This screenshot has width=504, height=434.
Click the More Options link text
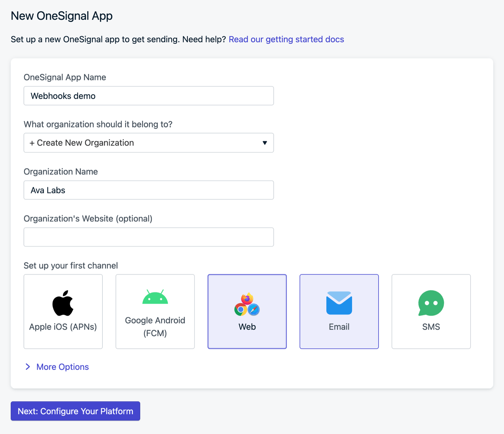63,367
